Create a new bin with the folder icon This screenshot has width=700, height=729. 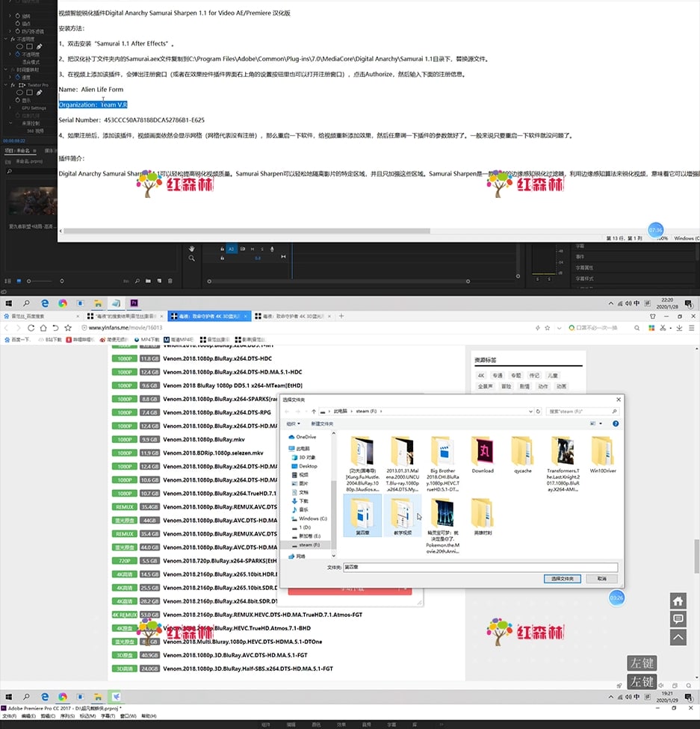coord(148,281)
